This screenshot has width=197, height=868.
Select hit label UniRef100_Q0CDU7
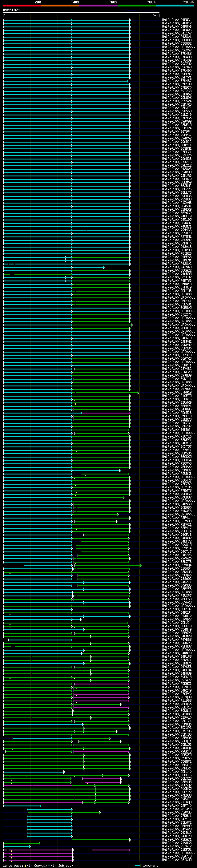pyautogui.click(x=177, y=498)
